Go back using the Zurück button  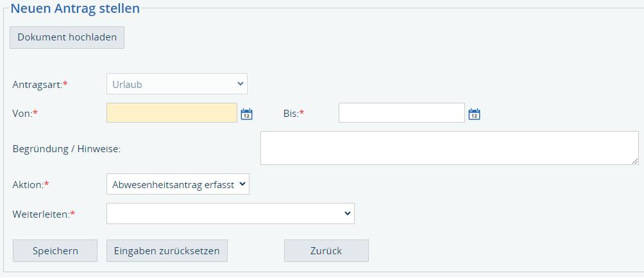click(x=326, y=251)
